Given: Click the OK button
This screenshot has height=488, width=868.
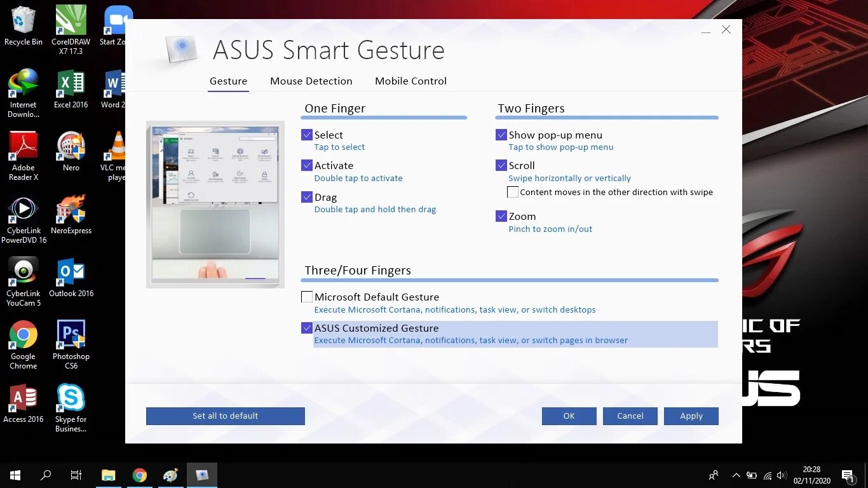Looking at the screenshot, I should 569,416.
